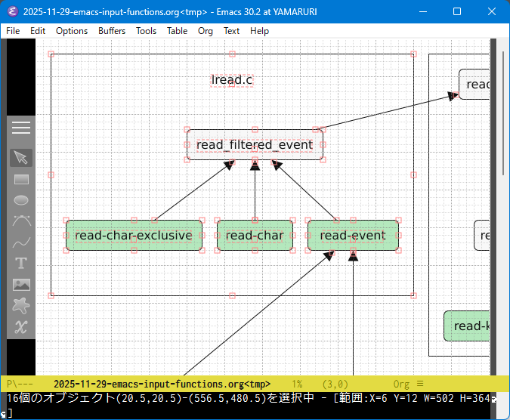Click the Org major mode indicator
The image size is (510, 420).
point(401,384)
